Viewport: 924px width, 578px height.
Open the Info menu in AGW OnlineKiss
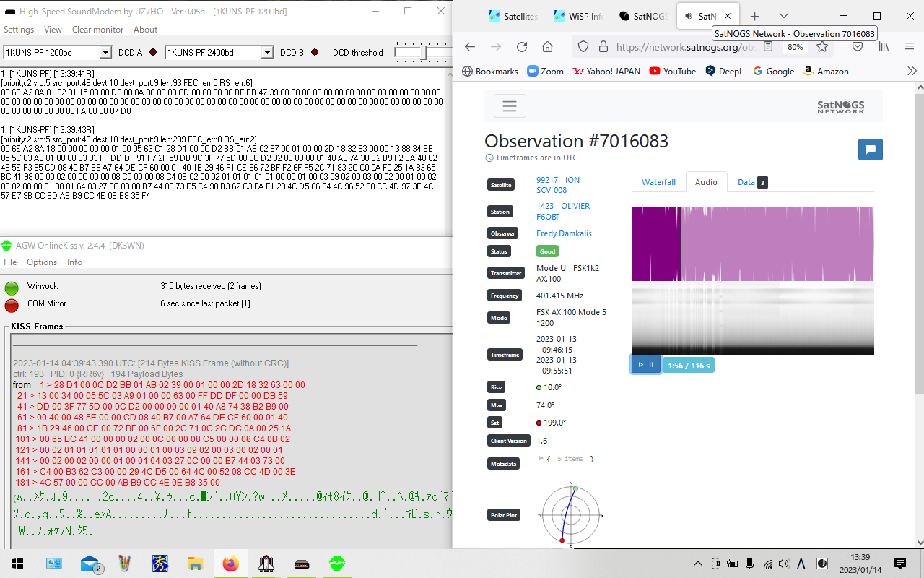(74, 262)
